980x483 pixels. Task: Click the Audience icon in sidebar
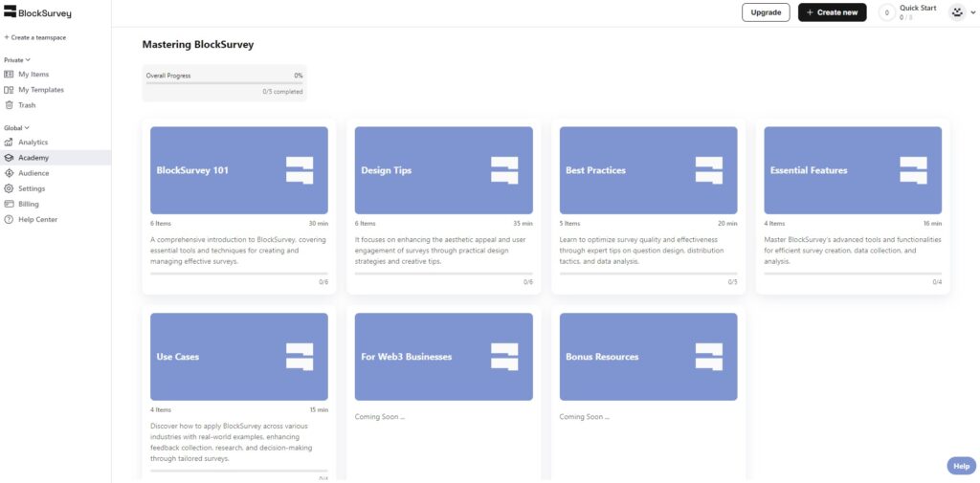(x=9, y=173)
